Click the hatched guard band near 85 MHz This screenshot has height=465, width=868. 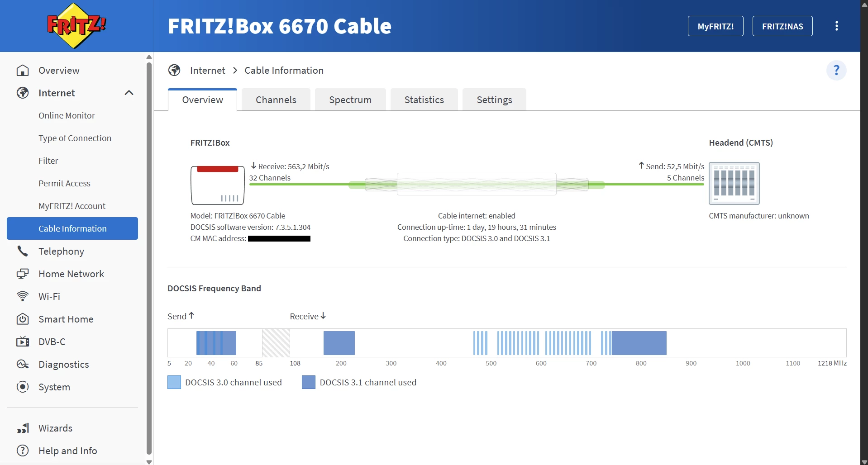point(276,343)
